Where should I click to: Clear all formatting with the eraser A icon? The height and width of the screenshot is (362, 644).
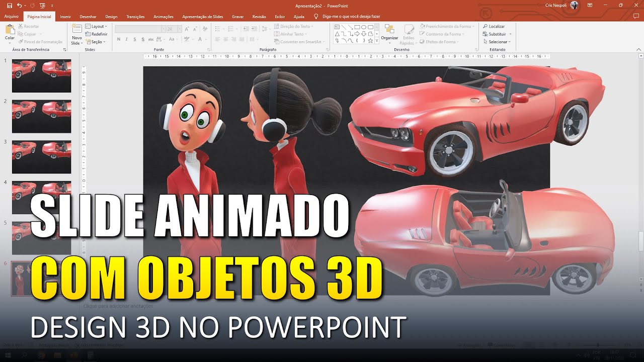pyautogui.click(x=205, y=29)
